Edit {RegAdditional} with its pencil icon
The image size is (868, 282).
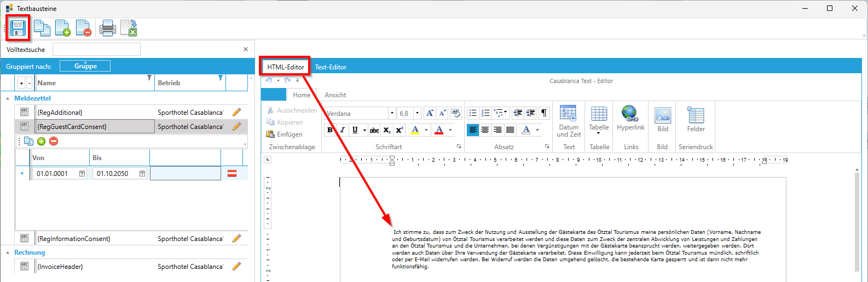coord(236,112)
